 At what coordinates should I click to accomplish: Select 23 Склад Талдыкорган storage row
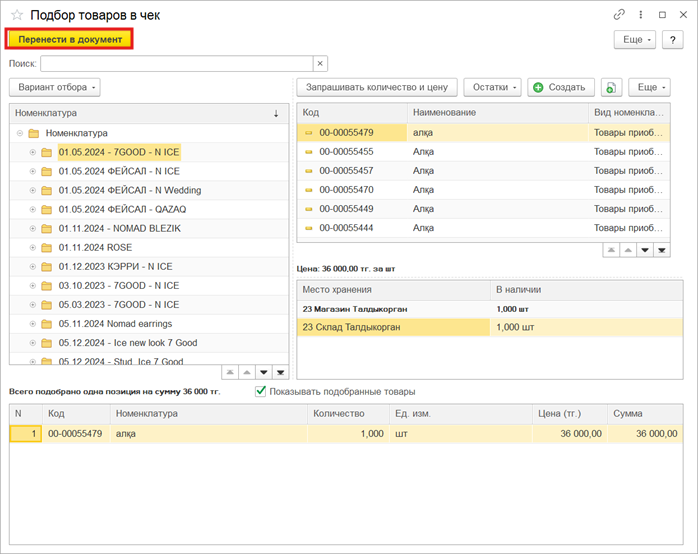pyautogui.click(x=490, y=328)
